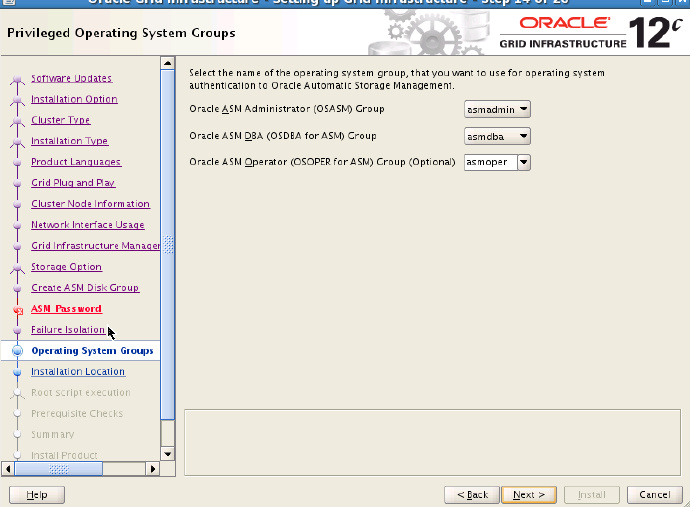Open the Failure Isolation step
Screen dimensions: 690x507
(x=68, y=330)
